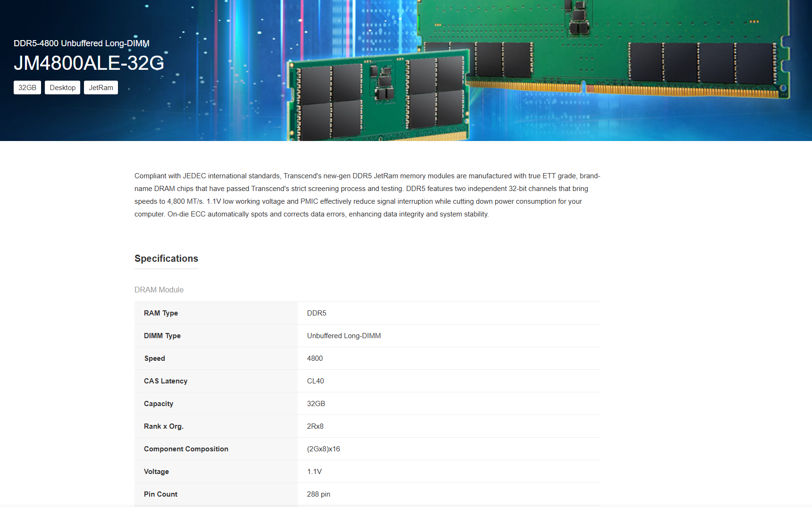Click the small SO-DIMM memory module image
This screenshot has width=812, height=507.
377,98
